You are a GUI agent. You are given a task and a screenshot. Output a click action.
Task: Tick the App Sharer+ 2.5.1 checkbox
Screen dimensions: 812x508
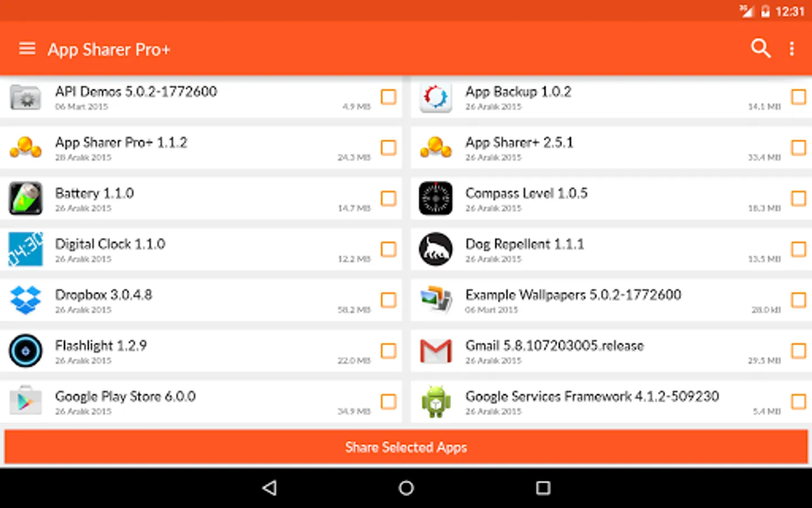pos(798,147)
